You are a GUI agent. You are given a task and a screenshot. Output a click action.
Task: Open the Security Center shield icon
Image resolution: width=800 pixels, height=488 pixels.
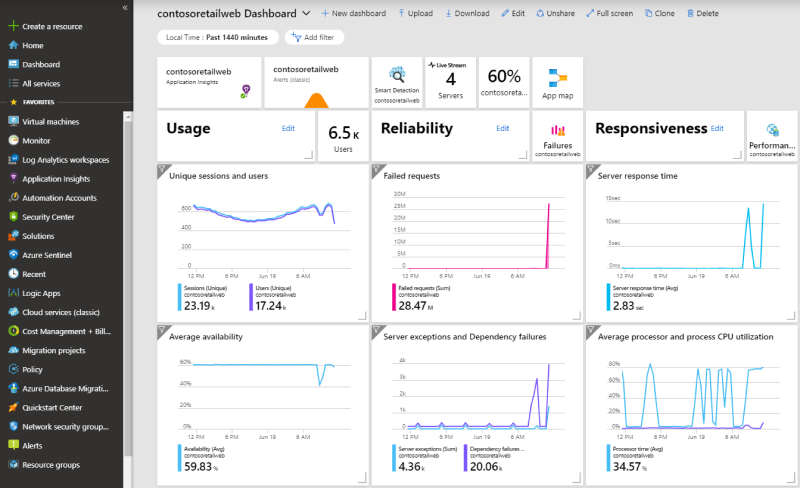(13, 217)
